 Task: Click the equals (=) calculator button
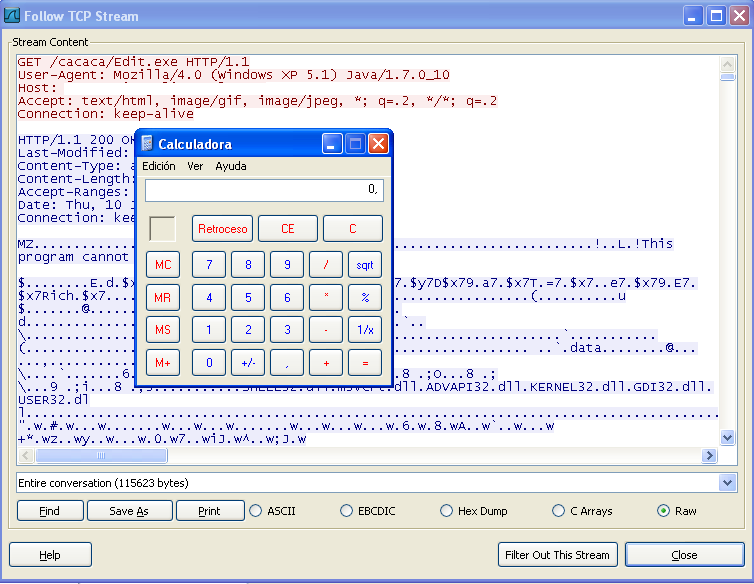pyautogui.click(x=365, y=362)
